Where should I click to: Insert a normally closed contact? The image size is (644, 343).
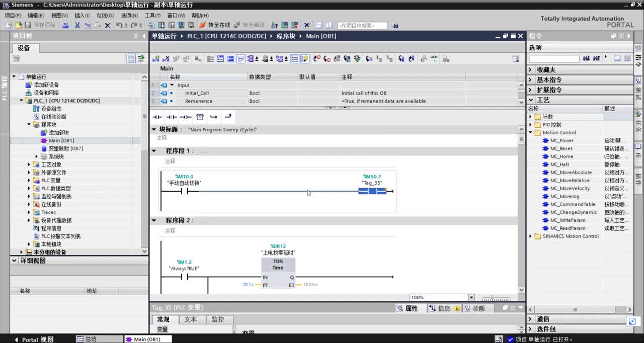coord(172,117)
